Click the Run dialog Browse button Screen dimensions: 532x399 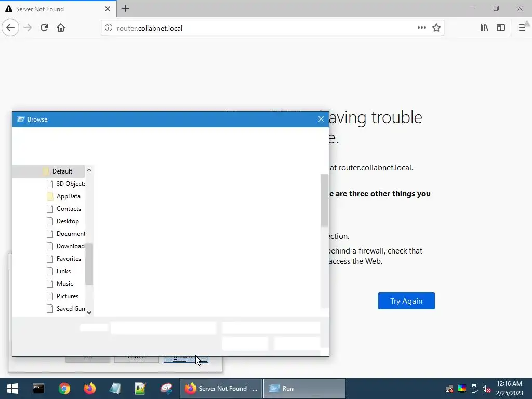click(185, 360)
